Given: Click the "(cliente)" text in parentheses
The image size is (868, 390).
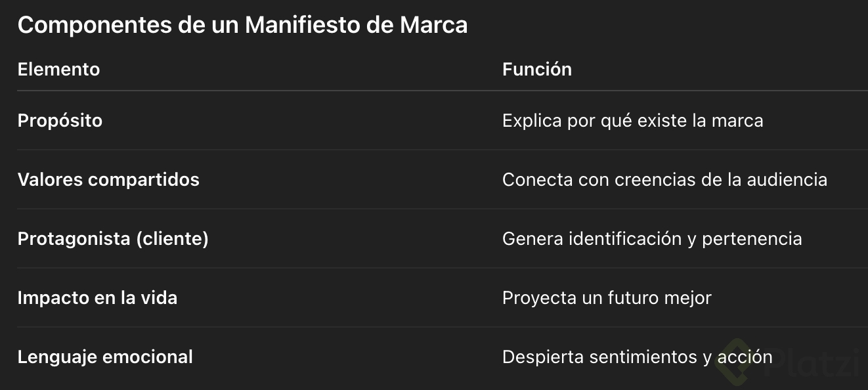Looking at the screenshot, I should point(172,239).
